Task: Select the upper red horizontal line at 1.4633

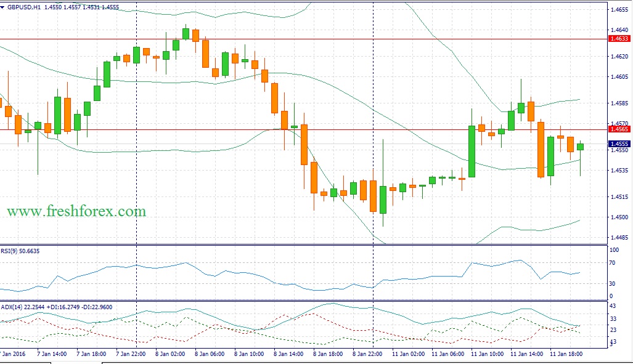Action: 308,39
